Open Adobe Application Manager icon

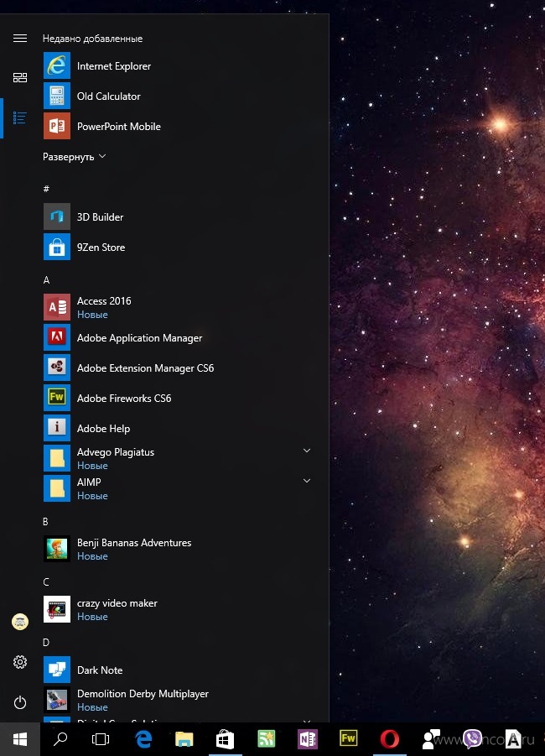pos(57,337)
